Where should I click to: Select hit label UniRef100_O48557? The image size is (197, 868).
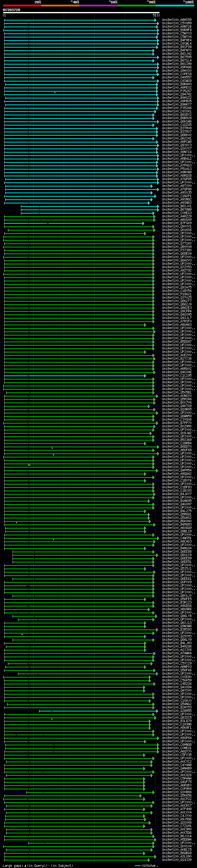point(177,78)
